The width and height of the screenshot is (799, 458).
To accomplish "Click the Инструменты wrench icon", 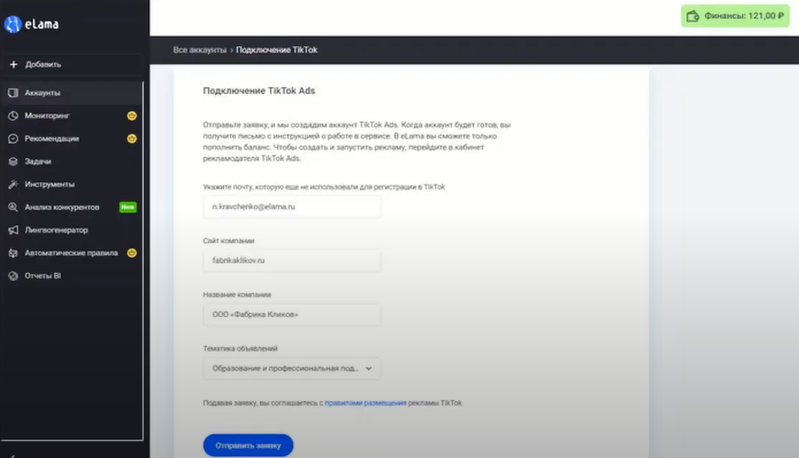I will coord(13,184).
